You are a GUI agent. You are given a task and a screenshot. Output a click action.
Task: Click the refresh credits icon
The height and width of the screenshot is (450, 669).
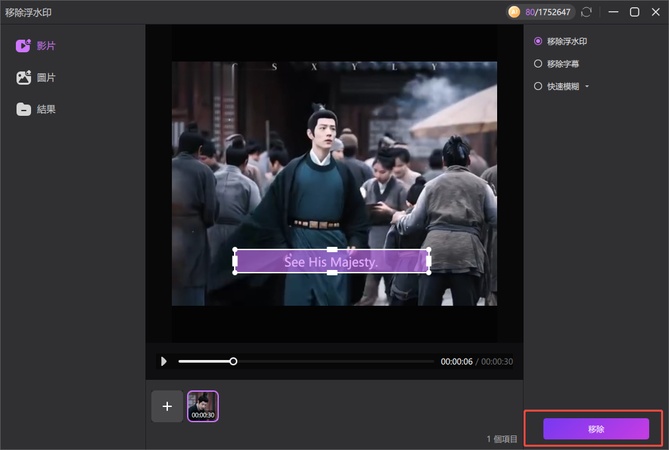[586, 12]
